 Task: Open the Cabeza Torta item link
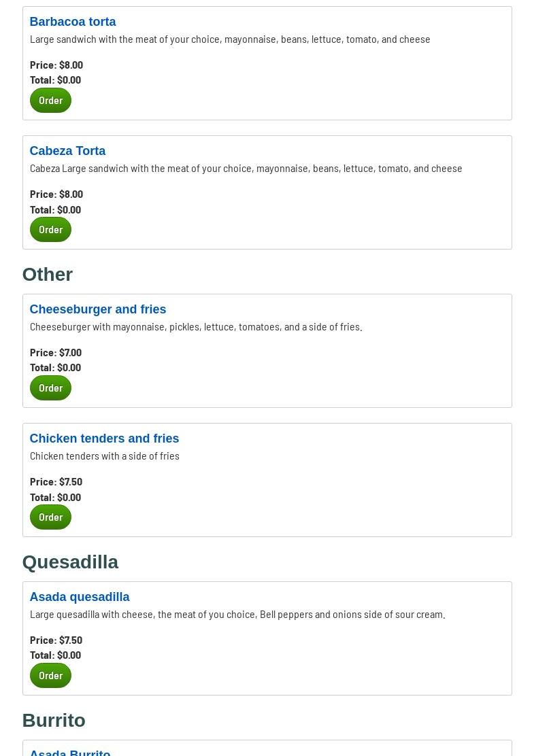pos(67,151)
